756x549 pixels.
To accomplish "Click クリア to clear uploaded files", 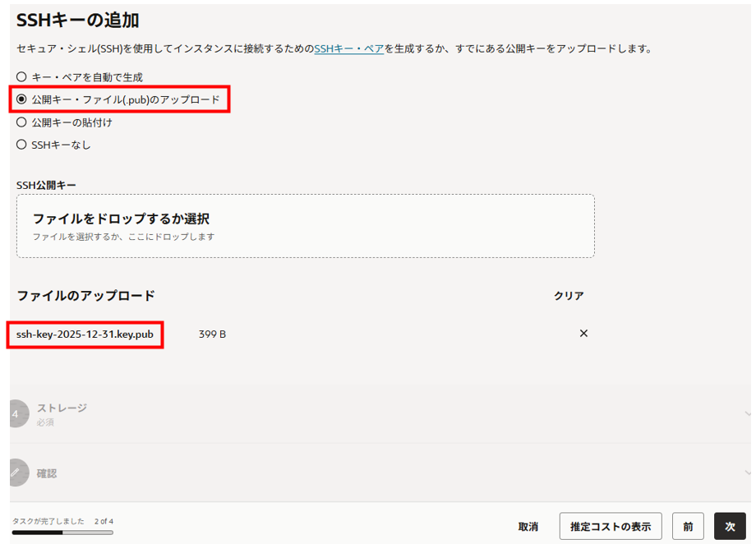I will point(568,296).
